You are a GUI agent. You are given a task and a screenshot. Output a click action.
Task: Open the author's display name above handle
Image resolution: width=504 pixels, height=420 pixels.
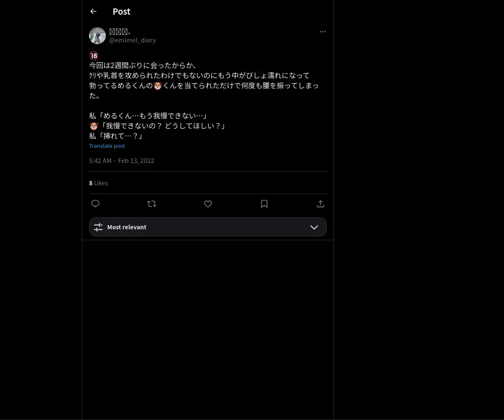[120, 31]
